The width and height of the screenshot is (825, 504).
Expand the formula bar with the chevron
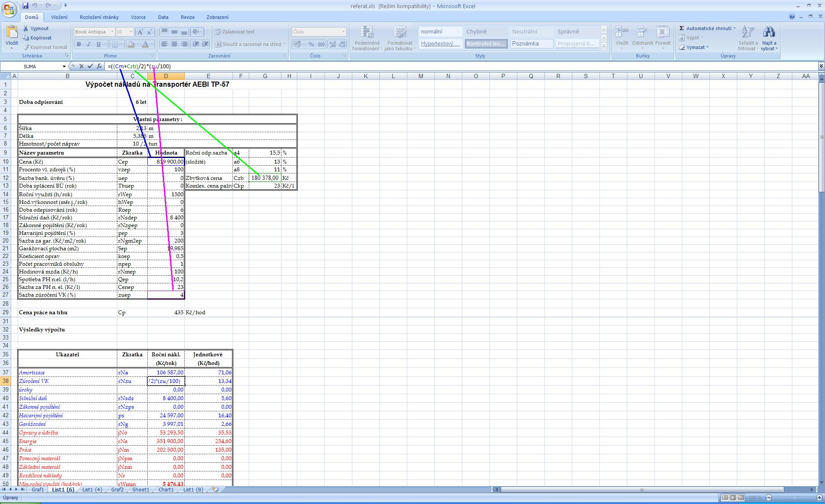821,66
